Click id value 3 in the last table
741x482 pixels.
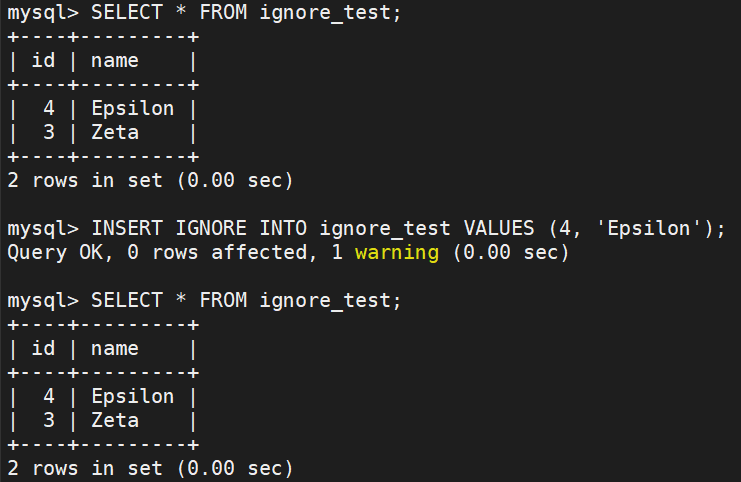[x=49, y=421]
